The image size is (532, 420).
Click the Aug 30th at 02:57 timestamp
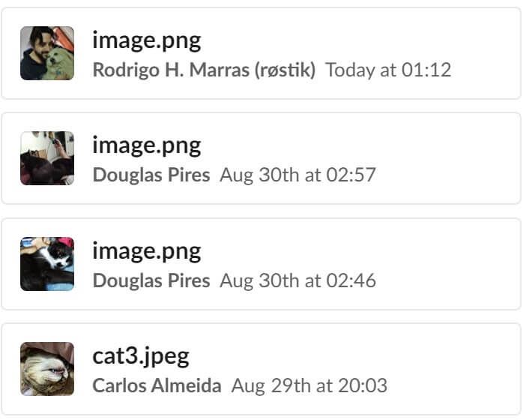pos(298,175)
